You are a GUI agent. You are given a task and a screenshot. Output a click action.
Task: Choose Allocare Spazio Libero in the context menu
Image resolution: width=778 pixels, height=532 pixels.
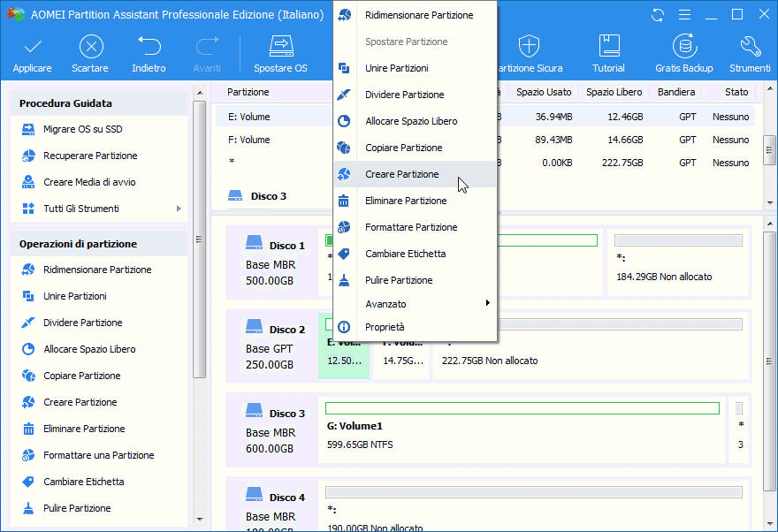coord(416,121)
